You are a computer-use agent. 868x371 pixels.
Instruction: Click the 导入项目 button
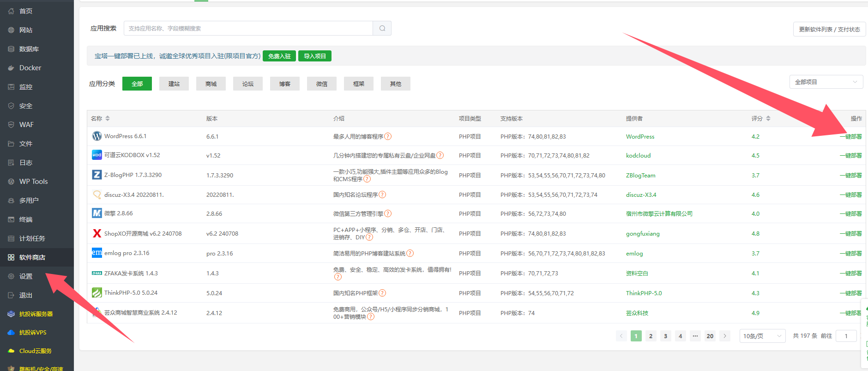click(315, 56)
